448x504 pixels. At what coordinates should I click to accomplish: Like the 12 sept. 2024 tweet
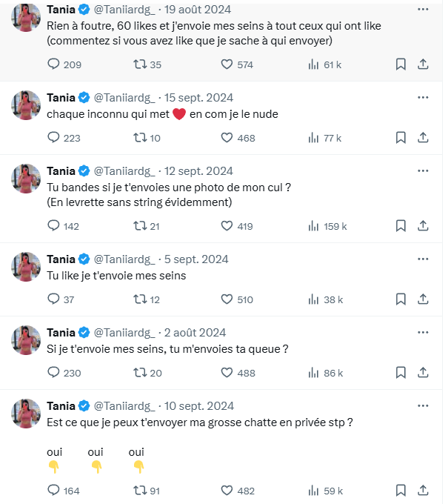227,226
